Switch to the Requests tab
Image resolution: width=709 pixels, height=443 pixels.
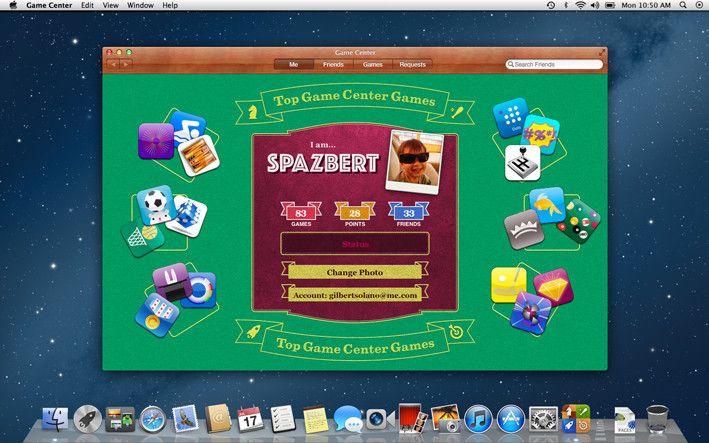coord(412,65)
